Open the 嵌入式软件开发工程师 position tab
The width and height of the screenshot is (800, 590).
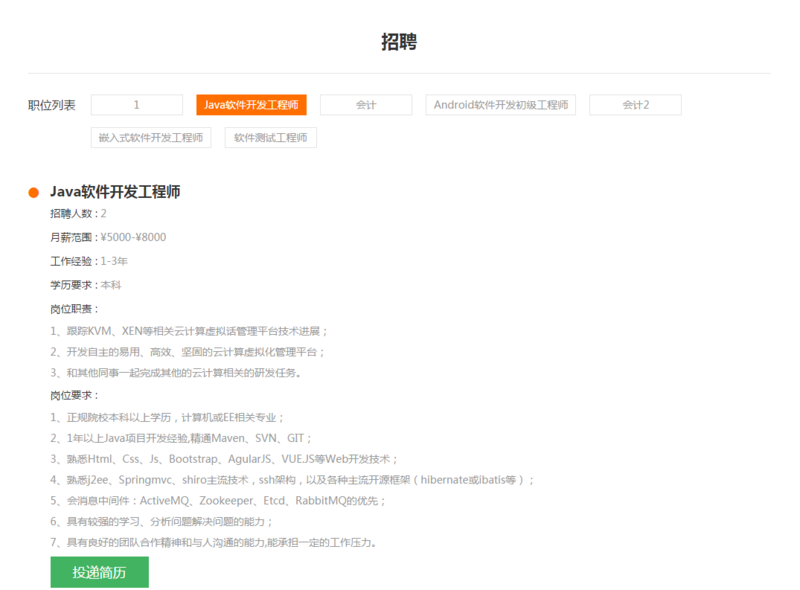point(151,137)
